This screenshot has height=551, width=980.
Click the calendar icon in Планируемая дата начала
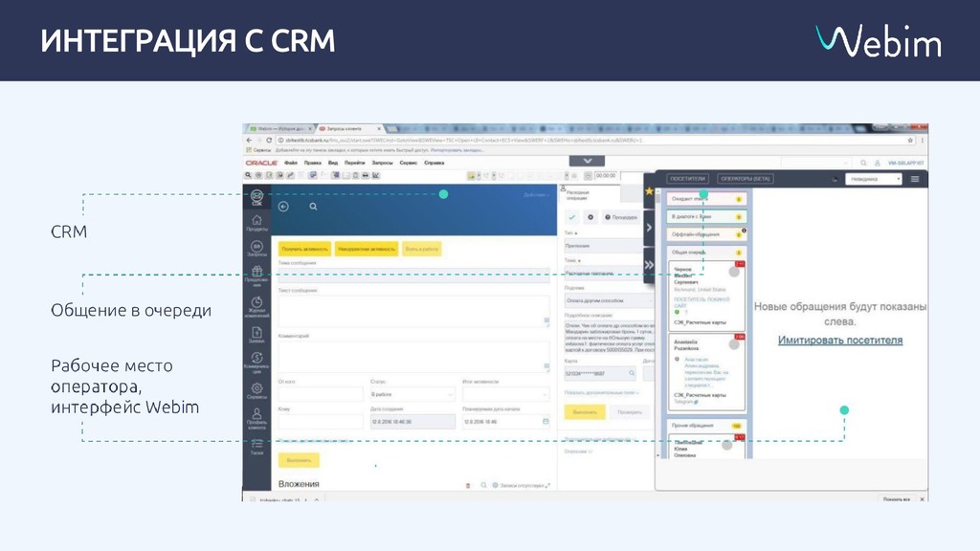coord(546,422)
